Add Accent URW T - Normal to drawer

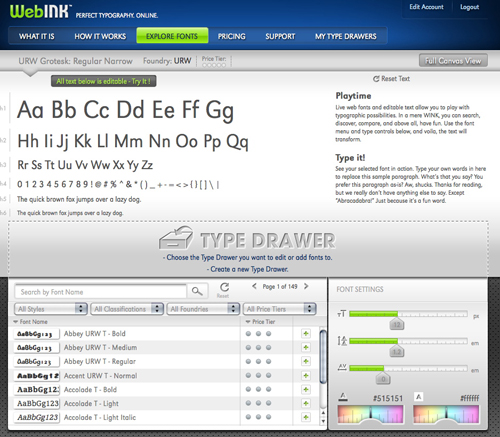tap(306, 375)
